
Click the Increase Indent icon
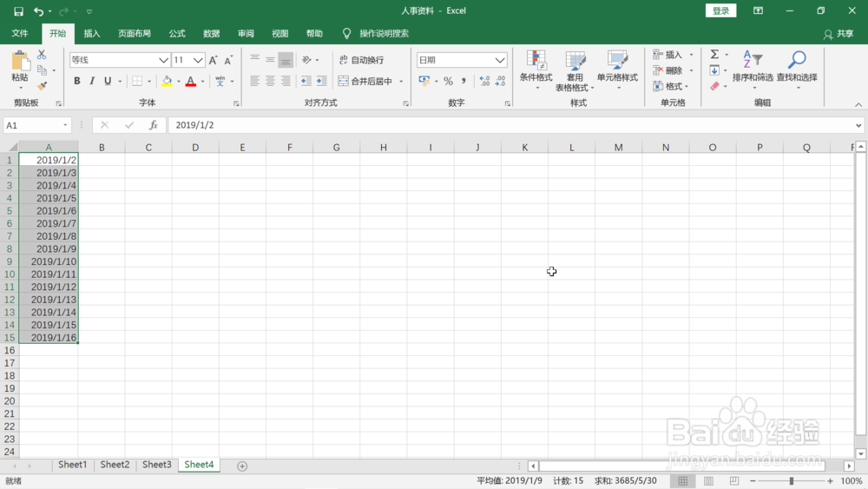pos(322,82)
